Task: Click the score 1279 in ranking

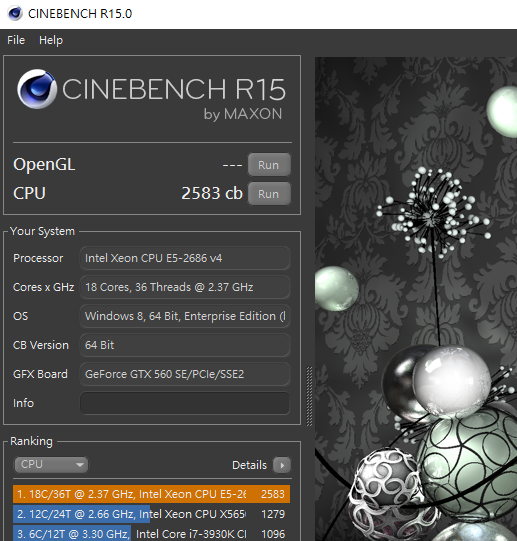Action: click(x=273, y=514)
